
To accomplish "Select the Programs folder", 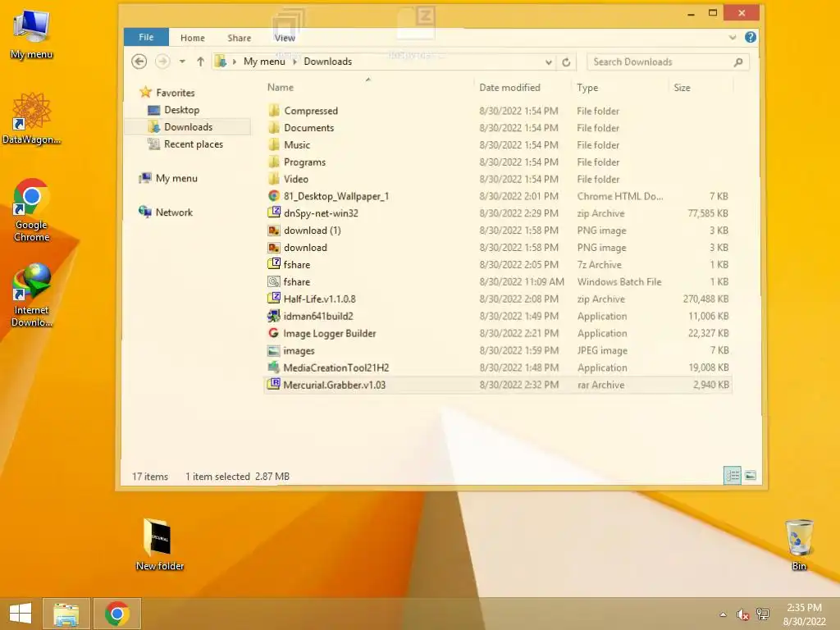I will point(498,162).
